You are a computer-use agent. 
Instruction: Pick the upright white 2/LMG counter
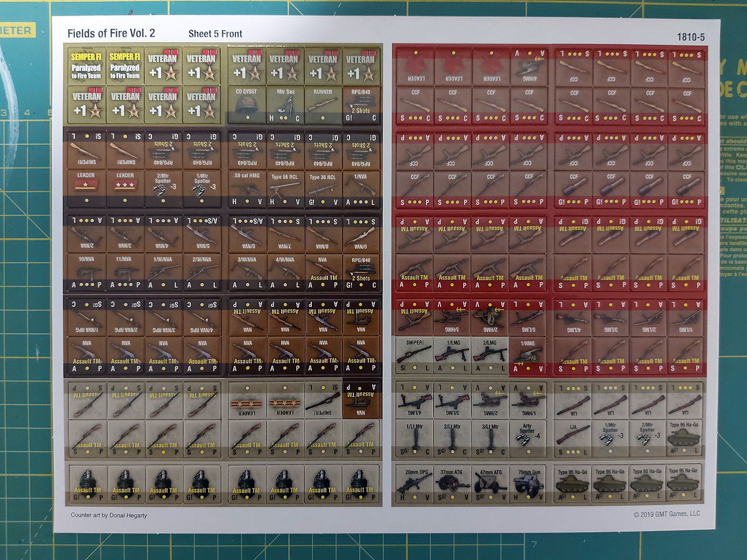[x=490, y=355]
